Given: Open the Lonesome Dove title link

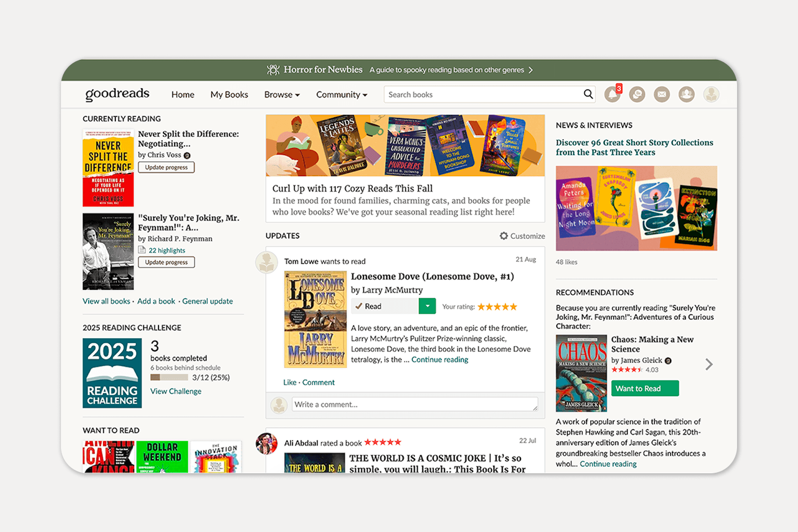Looking at the screenshot, I should [432, 277].
